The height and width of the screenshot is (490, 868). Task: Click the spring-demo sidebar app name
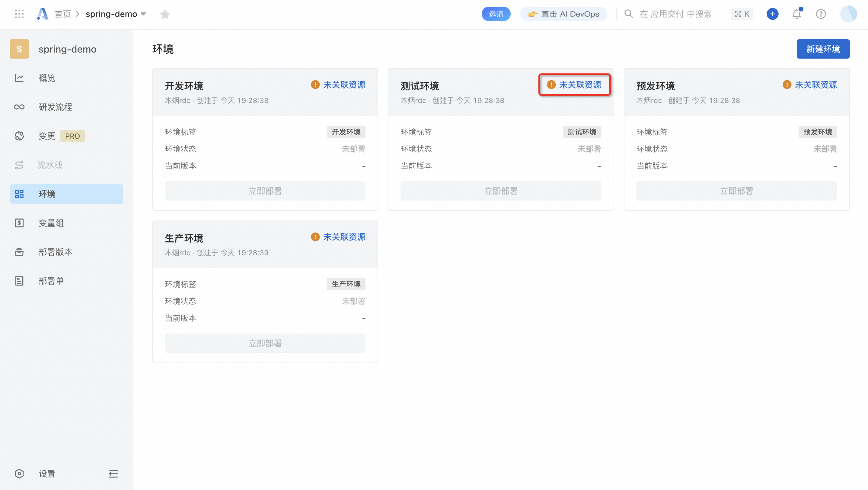tap(67, 49)
